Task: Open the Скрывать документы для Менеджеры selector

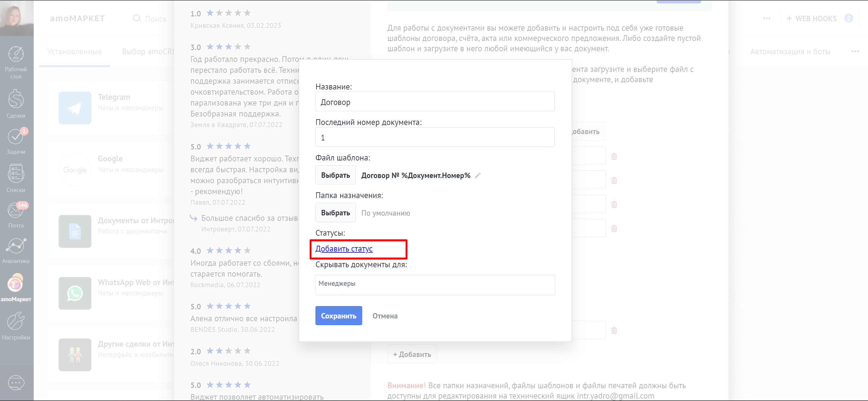Action: tap(435, 285)
